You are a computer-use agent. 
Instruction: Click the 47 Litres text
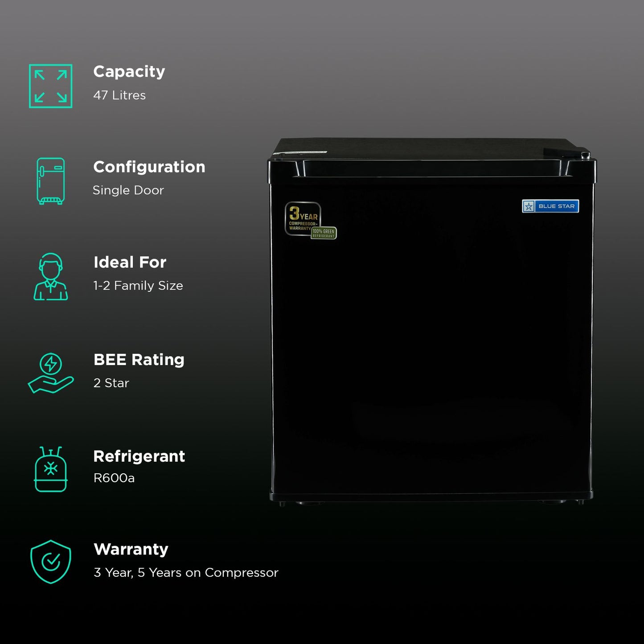click(119, 95)
